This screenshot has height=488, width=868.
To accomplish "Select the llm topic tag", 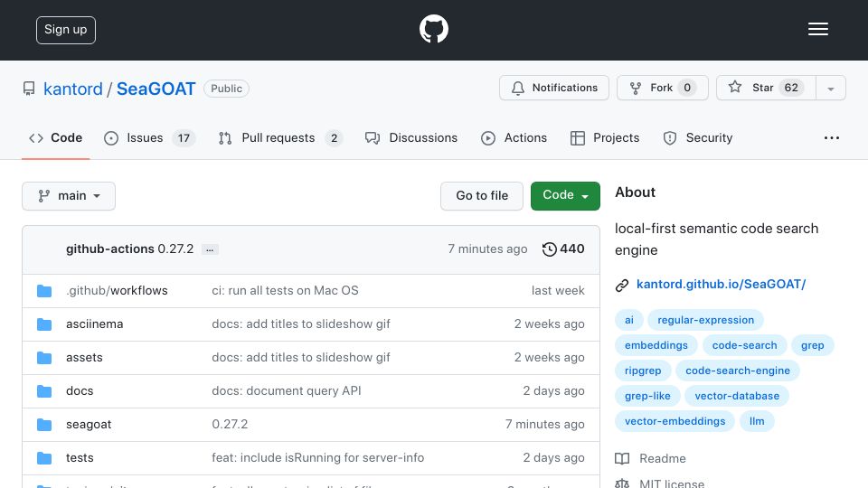I will (757, 422).
